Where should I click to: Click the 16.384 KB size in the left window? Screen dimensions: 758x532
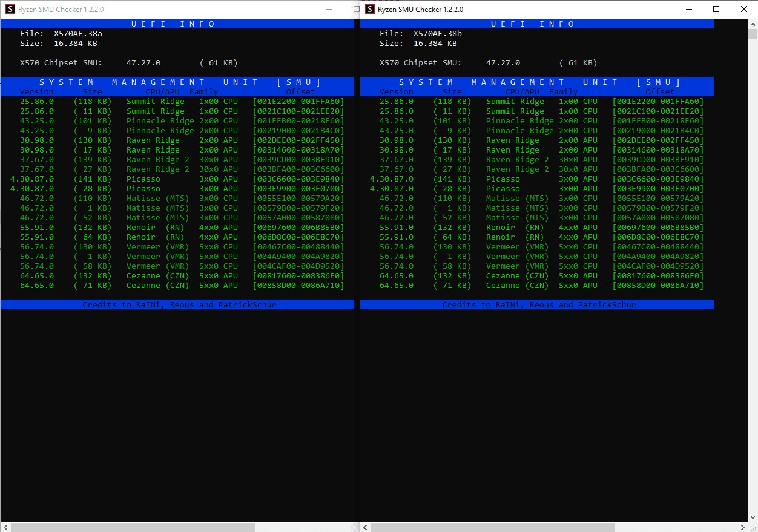tap(76, 44)
